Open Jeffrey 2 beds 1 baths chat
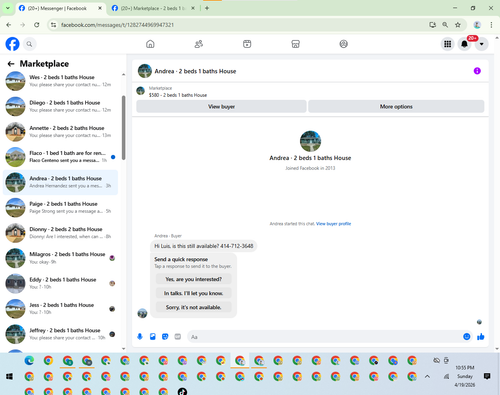 [60, 334]
